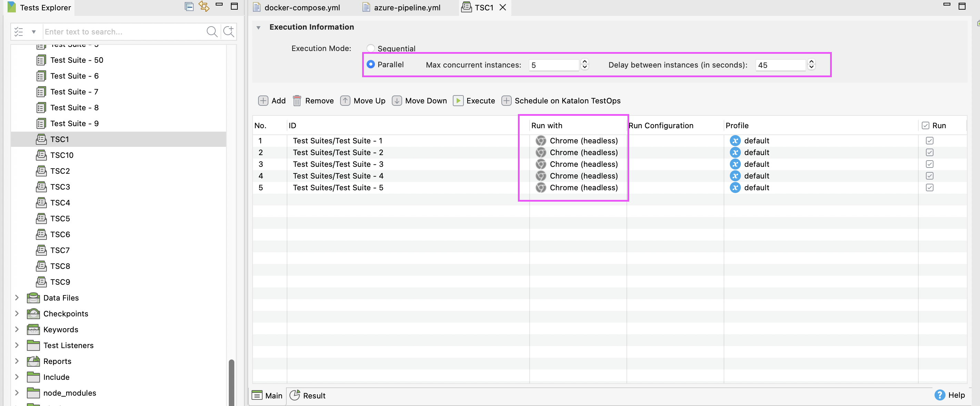980x406 pixels.
Task: Collapse the Execution Information section
Action: coord(259,27)
